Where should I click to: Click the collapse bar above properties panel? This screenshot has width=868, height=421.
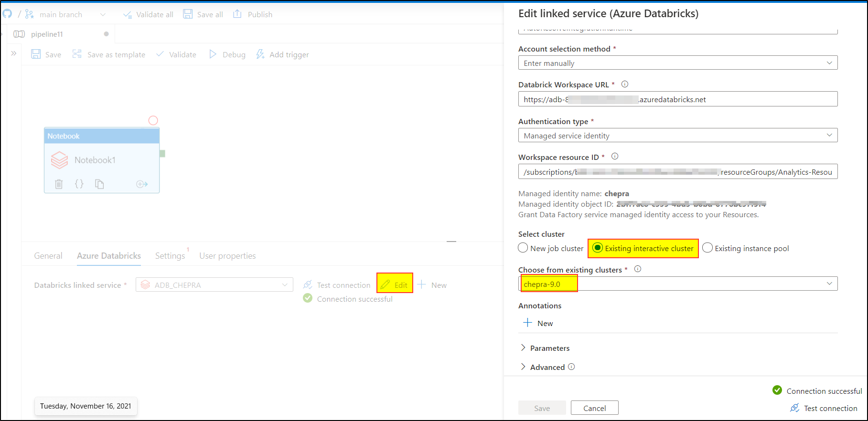coord(451,242)
